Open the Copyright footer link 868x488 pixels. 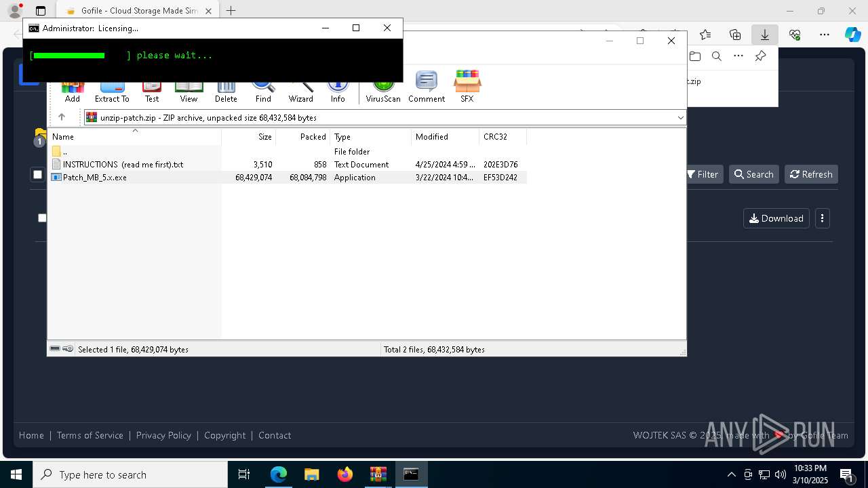225,435
